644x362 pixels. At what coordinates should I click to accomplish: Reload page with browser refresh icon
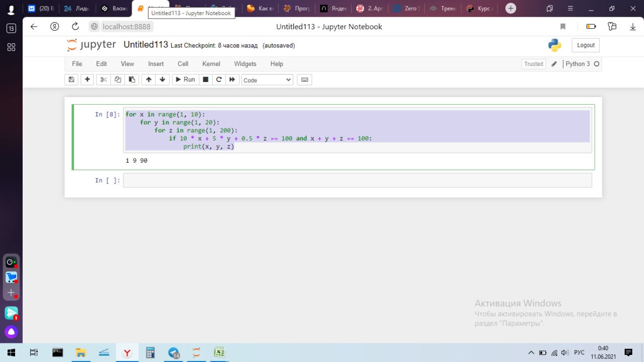(x=75, y=27)
